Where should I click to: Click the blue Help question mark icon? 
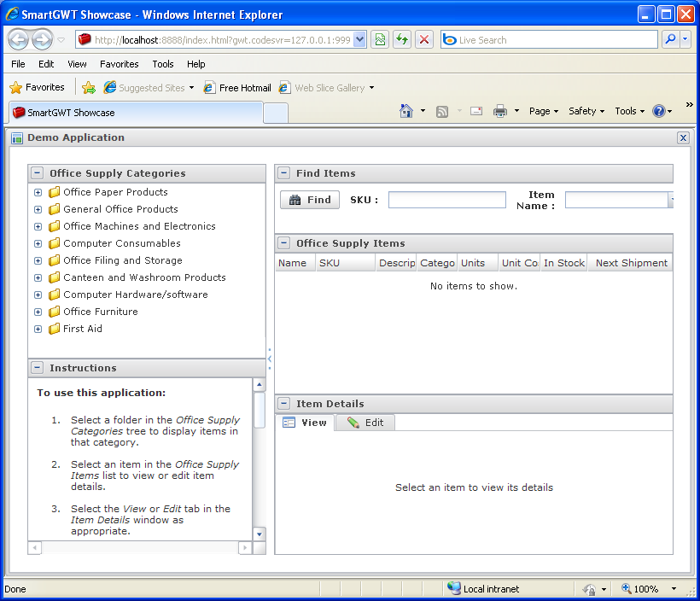pos(658,111)
